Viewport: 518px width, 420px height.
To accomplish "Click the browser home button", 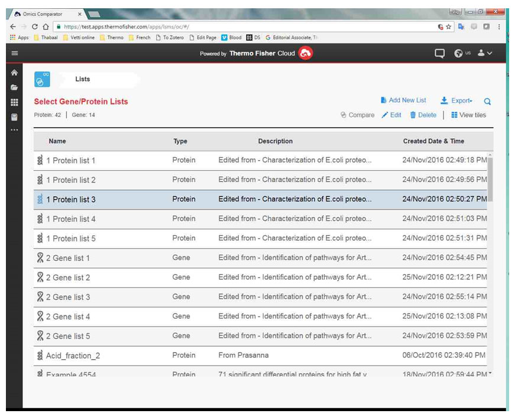I will coord(46,27).
